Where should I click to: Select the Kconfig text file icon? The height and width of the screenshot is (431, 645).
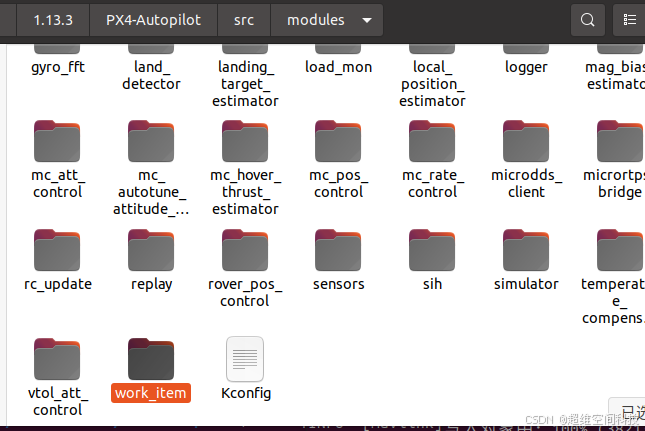(245, 359)
